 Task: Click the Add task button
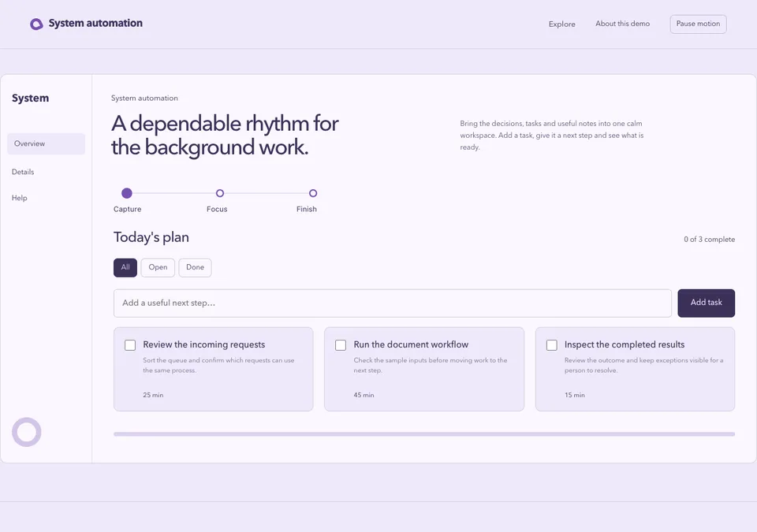tap(706, 303)
